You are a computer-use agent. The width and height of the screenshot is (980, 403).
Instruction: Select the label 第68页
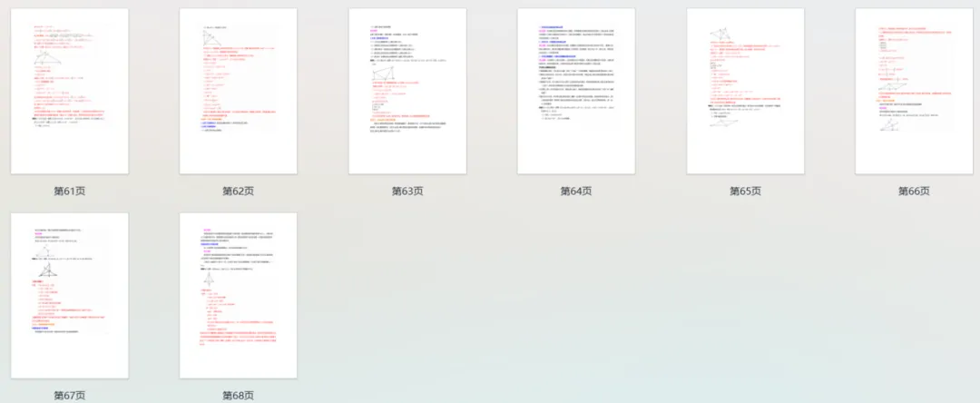(x=238, y=396)
